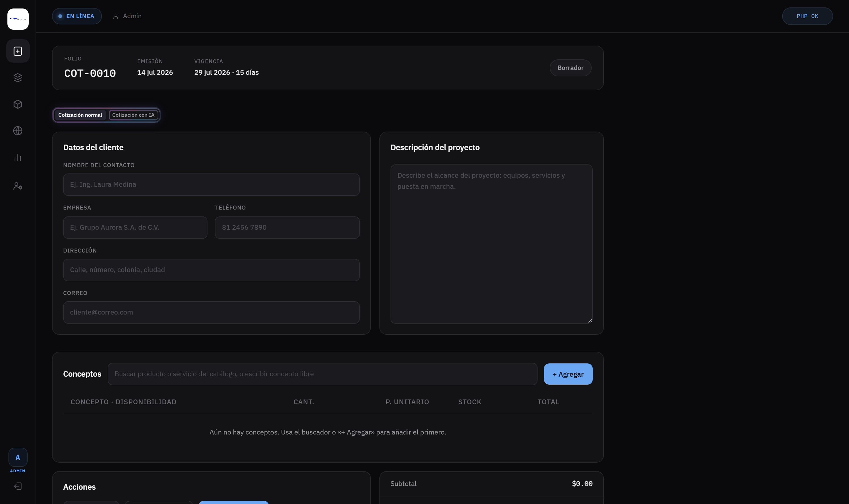Click the 'CANT.' column header
This screenshot has height=504, width=849.
(304, 402)
